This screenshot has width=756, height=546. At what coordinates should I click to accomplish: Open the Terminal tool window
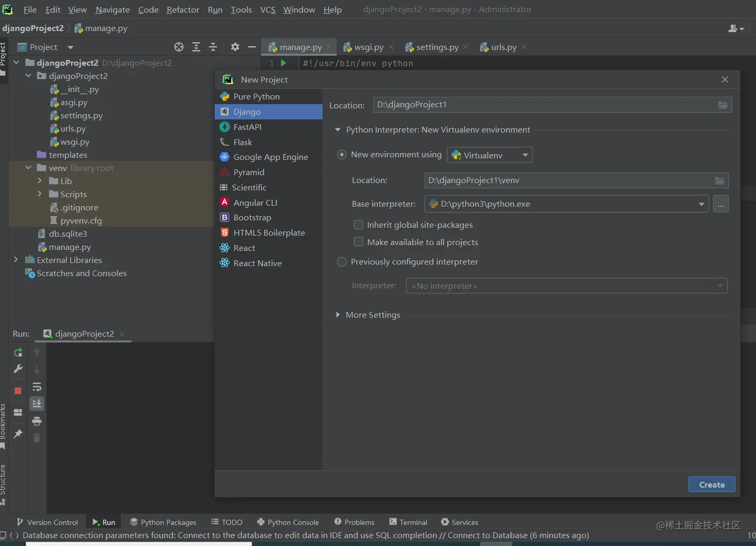pos(408,522)
